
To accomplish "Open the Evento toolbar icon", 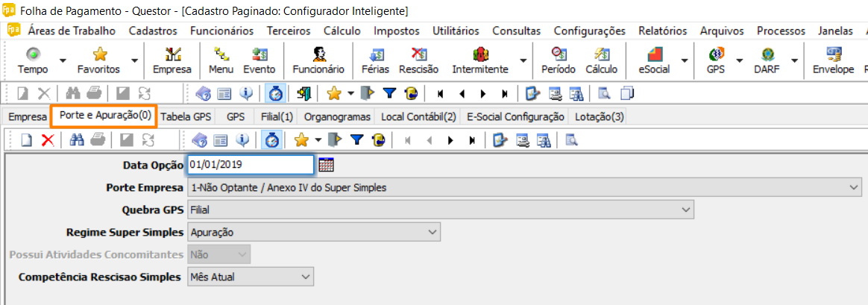I will [x=259, y=60].
